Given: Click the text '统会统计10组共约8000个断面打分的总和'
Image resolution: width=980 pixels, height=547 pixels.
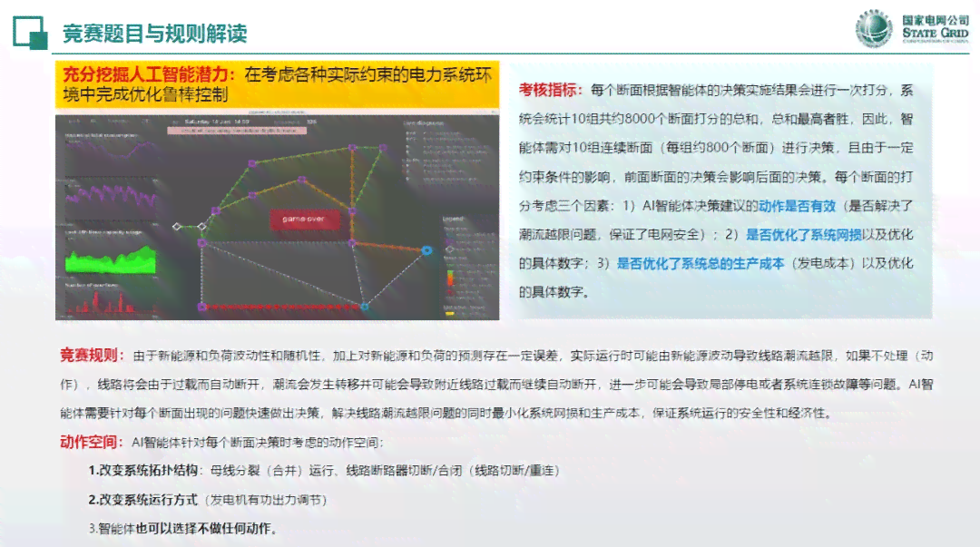Looking at the screenshot, I should (x=639, y=119).
